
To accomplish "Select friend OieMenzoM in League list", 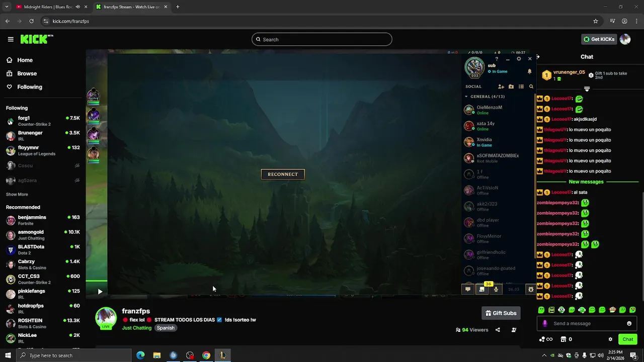I will coord(497,110).
